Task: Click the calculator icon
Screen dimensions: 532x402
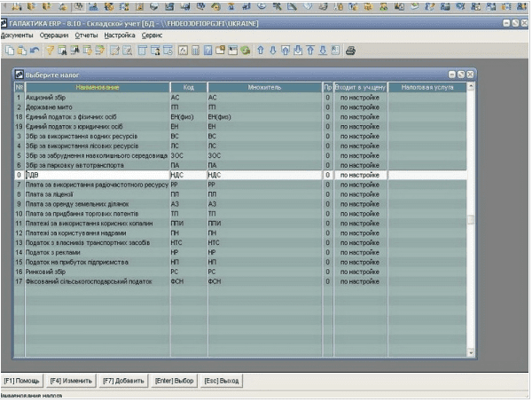Action: pos(195,51)
